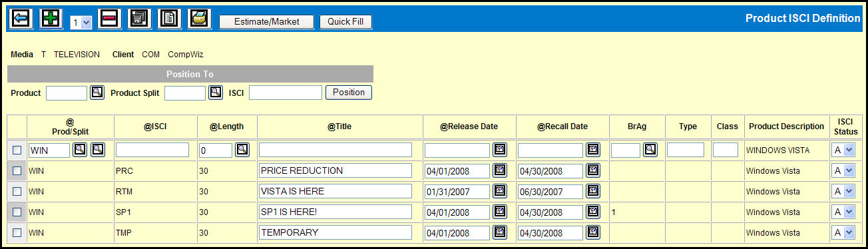Click the Position button
Image resolution: width=868 pixels, height=249 pixels.
349,93
